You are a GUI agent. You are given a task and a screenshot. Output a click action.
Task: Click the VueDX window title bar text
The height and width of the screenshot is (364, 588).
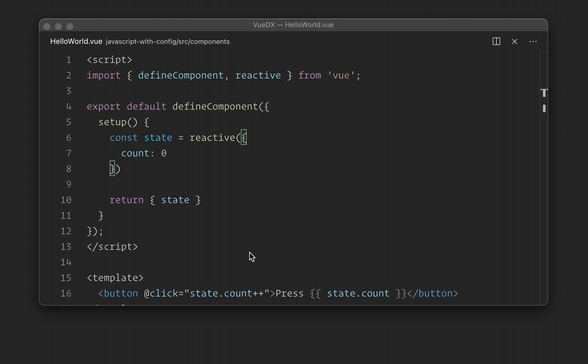pos(293,25)
